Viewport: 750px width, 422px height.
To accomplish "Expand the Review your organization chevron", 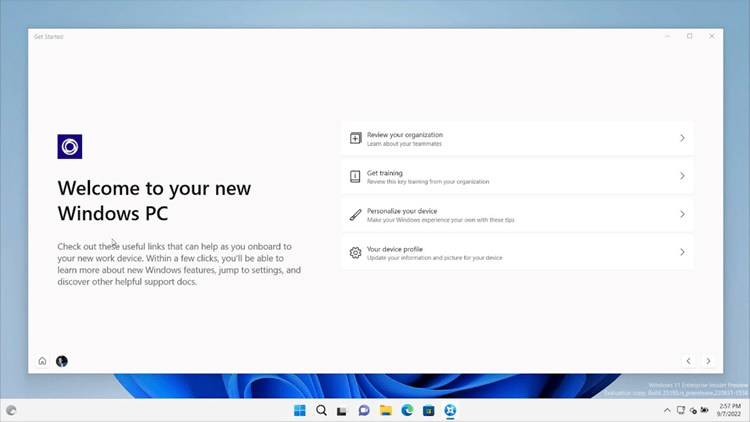I will coord(682,138).
